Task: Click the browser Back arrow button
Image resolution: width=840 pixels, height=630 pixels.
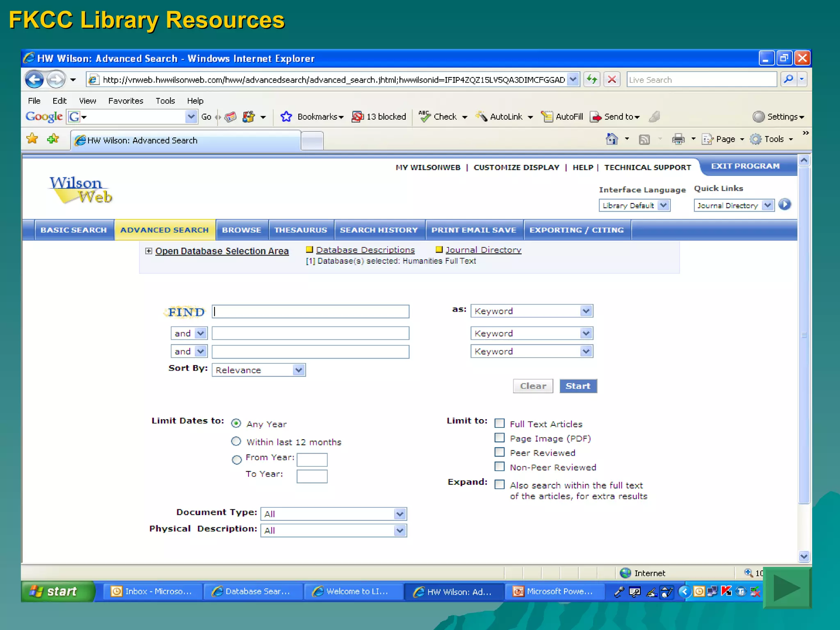Action: (x=34, y=80)
